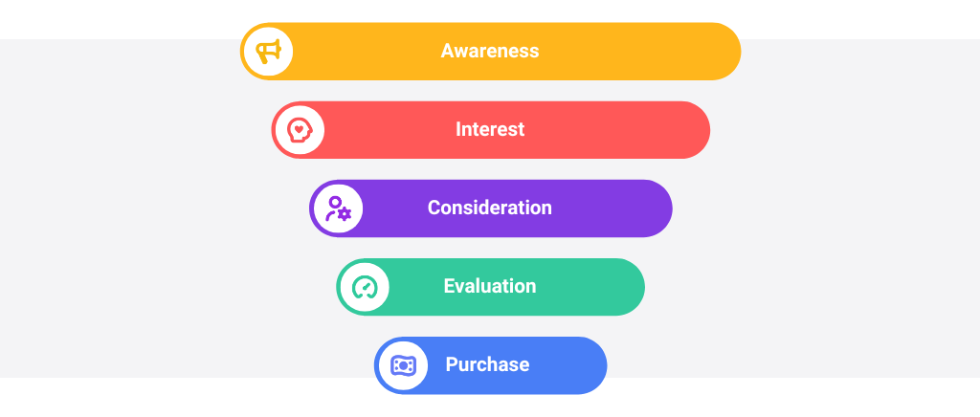This screenshot has width=980, height=417.
Task: Click the speedometer gauge icon on Evaluation bar
Action: coord(365,287)
